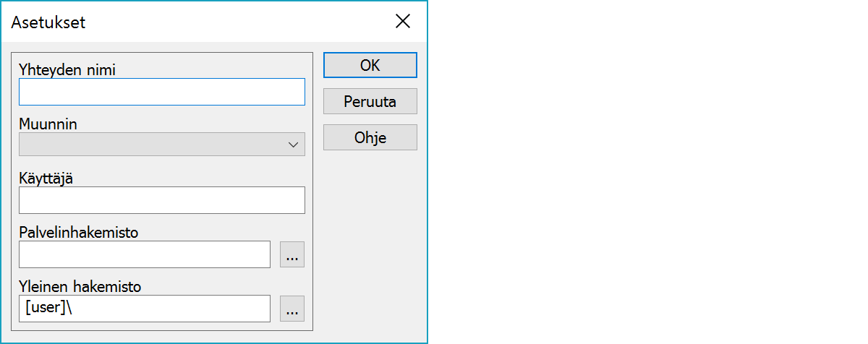Focus the Käyttäjä text field
The width and height of the screenshot is (868, 344).
point(162,200)
